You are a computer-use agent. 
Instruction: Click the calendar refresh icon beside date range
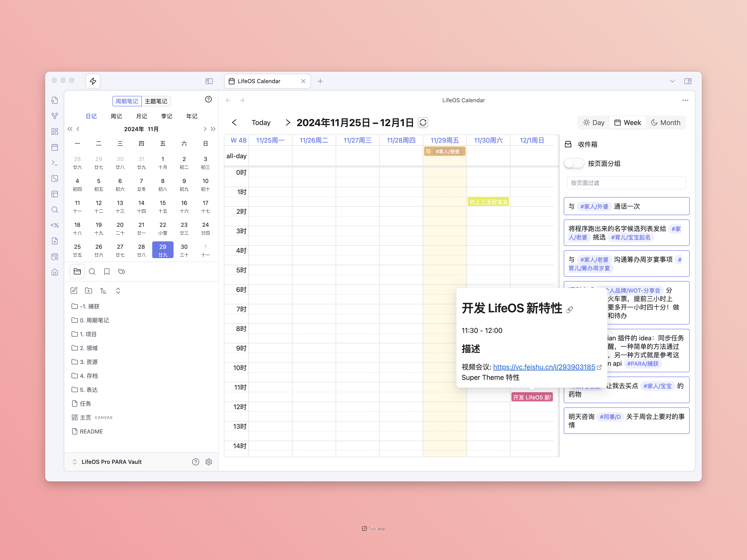click(423, 123)
